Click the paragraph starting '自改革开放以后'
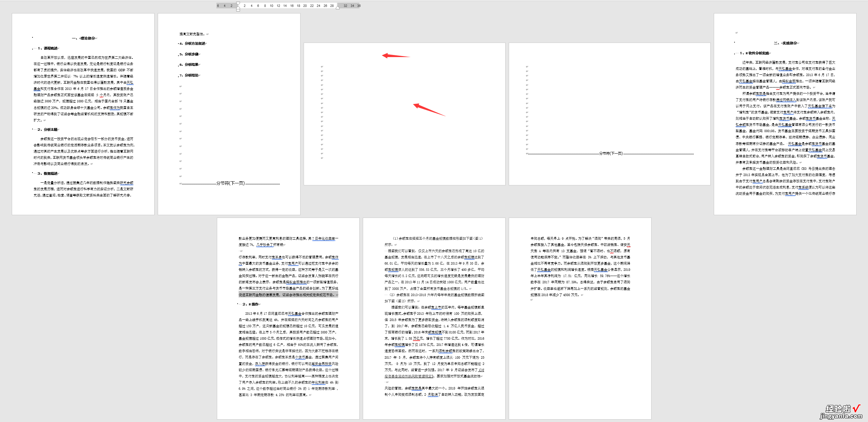 [x=83, y=89]
